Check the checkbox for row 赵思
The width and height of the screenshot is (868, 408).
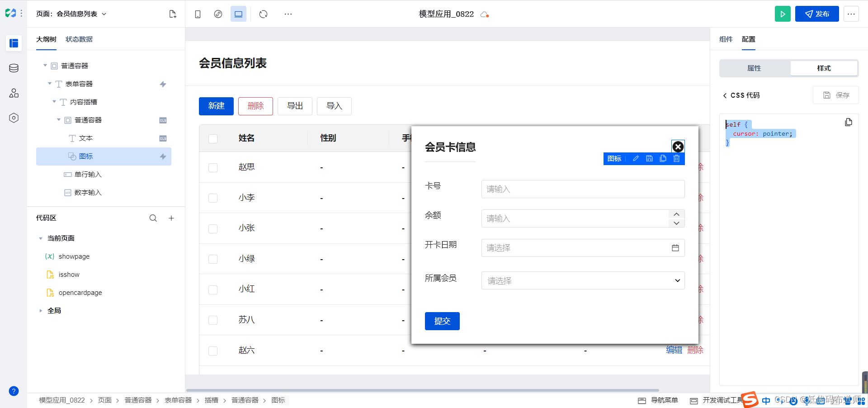[x=213, y=168]
